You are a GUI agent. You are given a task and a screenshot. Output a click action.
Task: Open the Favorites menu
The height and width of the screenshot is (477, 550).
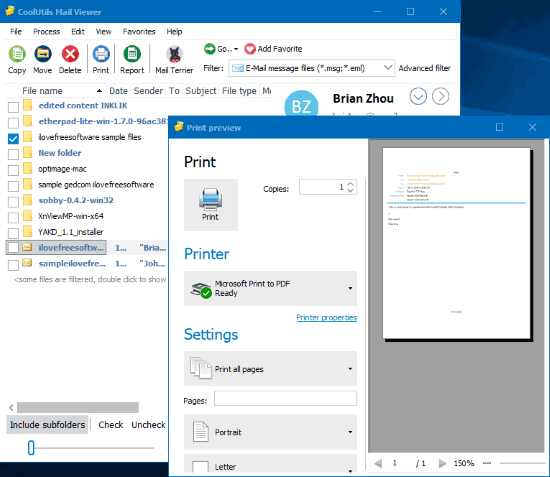point(139,32)
